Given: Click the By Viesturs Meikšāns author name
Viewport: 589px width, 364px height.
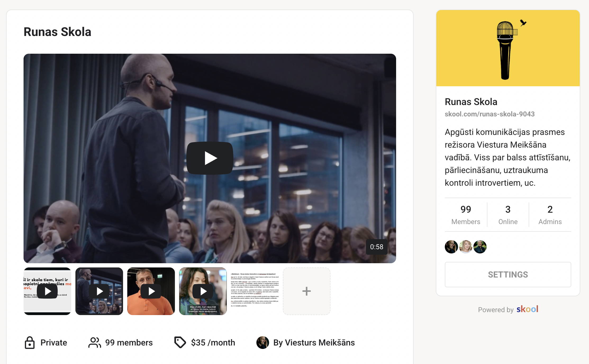Looking at the screenshot, I should click(x=314, y=343).
